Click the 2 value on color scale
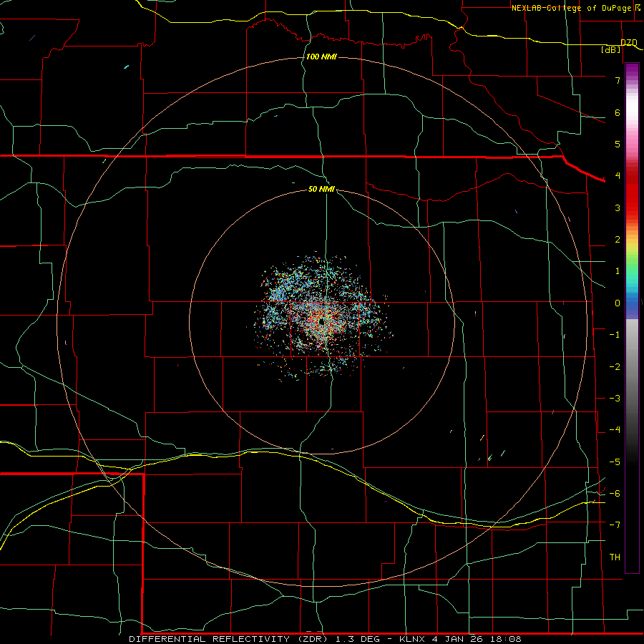This screenshot has width=644, height=644. tap(618, 240)
